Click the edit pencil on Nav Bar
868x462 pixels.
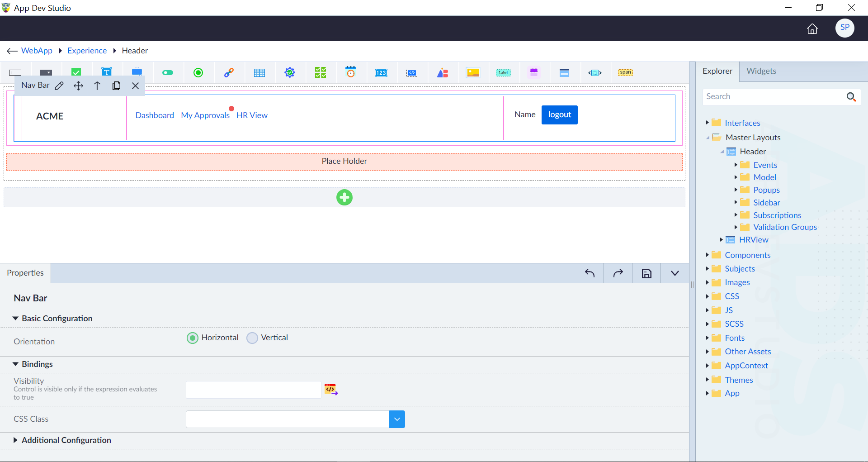[x=59, y=86]
